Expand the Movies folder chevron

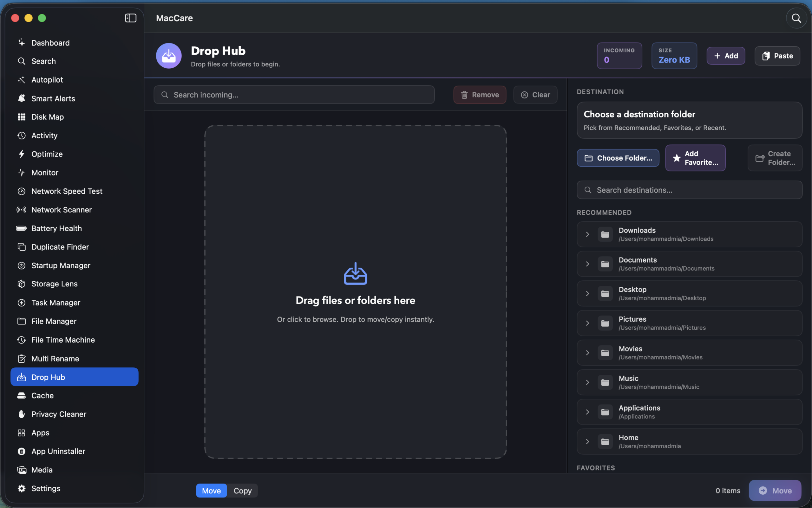pyautogui.click(x=587, y=353)
